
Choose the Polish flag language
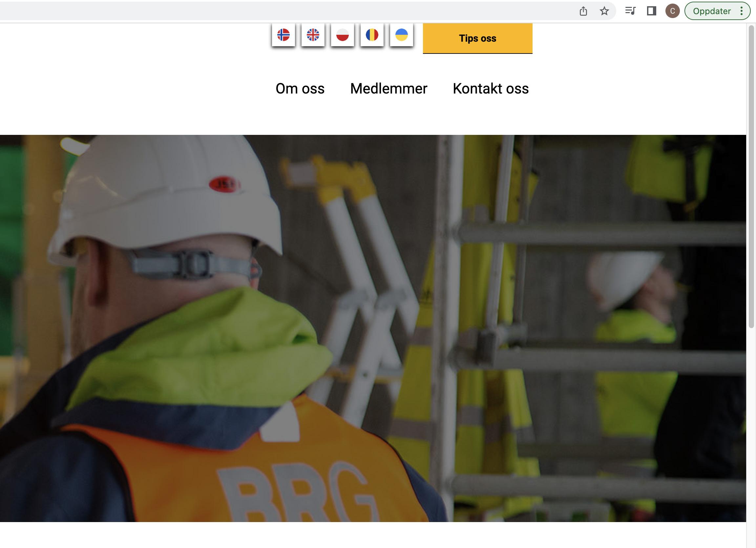(x=342, y=35)
